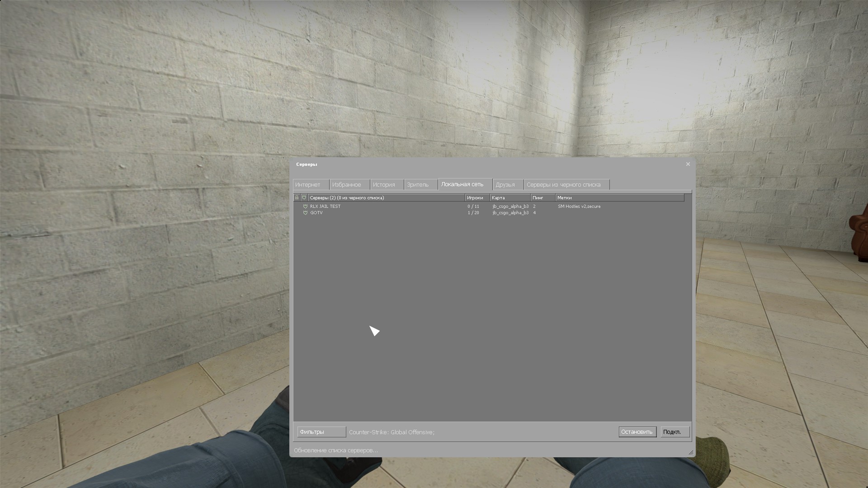868x488 pixels.
Task: Sort by Метки column header
Action: click(620, 197)
